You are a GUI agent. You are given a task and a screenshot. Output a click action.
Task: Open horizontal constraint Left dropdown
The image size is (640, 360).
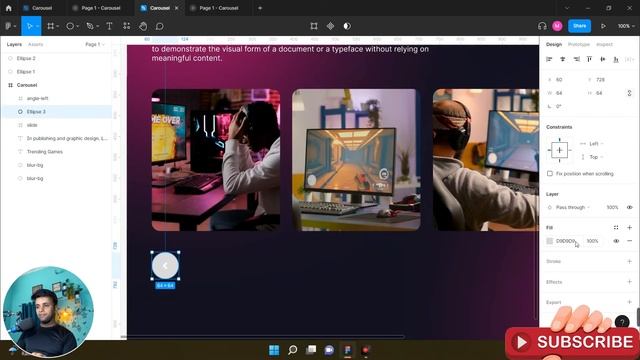pyautogui.click(x=596, y=144)
